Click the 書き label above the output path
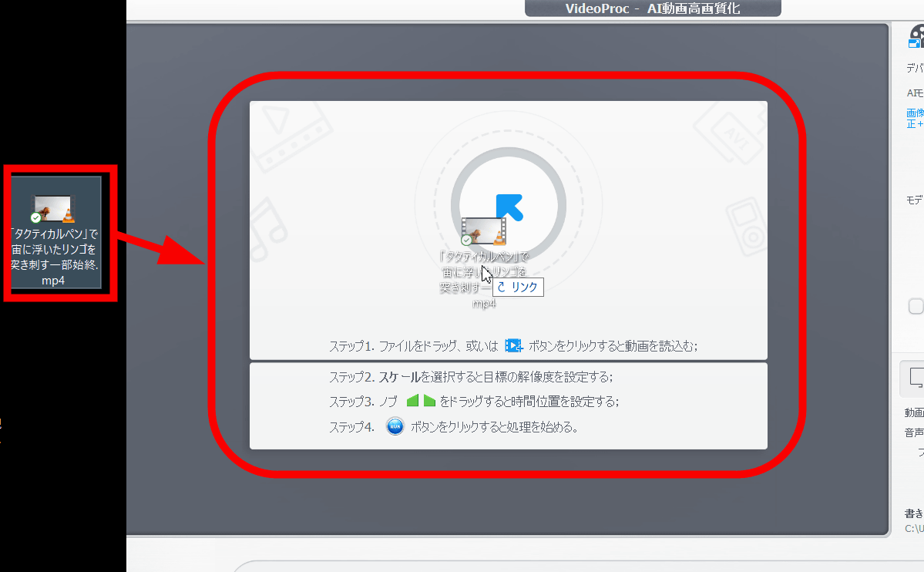The height and width of the screenshot is (572, 924). point(914,513)
